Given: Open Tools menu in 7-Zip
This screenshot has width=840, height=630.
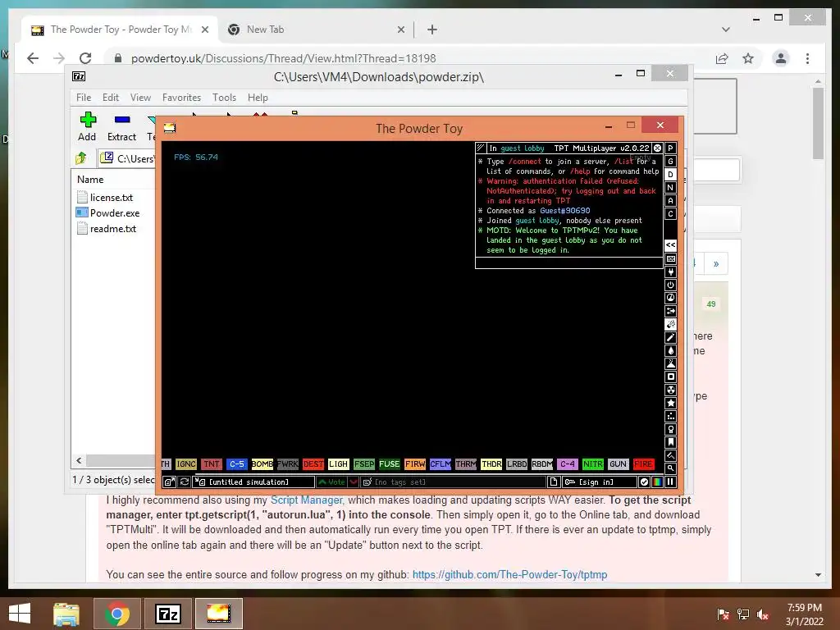Looking at the screenshot, I should tap(224, 98).
